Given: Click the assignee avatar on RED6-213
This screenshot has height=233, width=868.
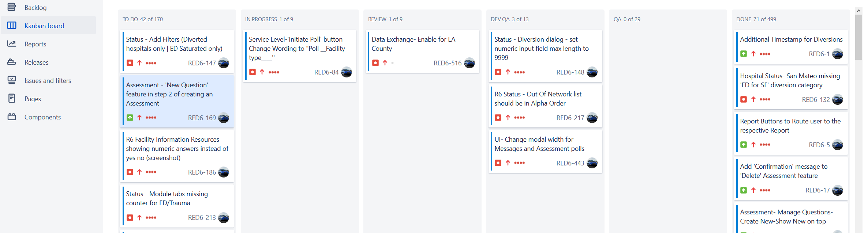Looking at the screenshot, I should [x=224, y=218].
